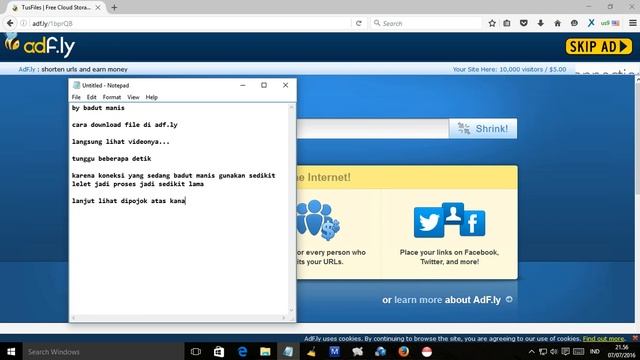Click the 'learn more' link
The width and height of the screenshot is (640, 360).
(x=418, y=300)
